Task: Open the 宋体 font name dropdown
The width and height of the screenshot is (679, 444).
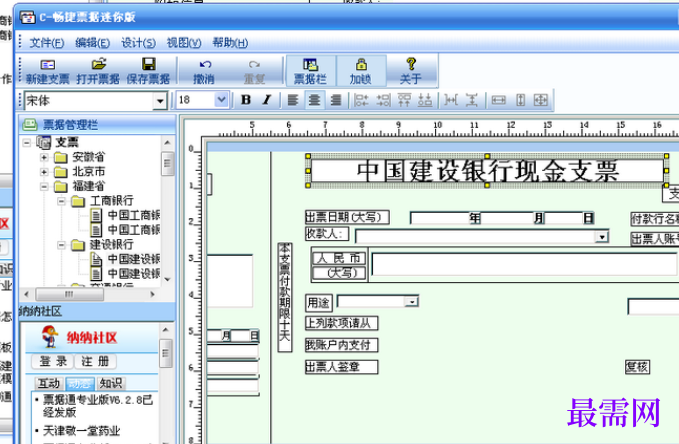Action: coord(160,101)
